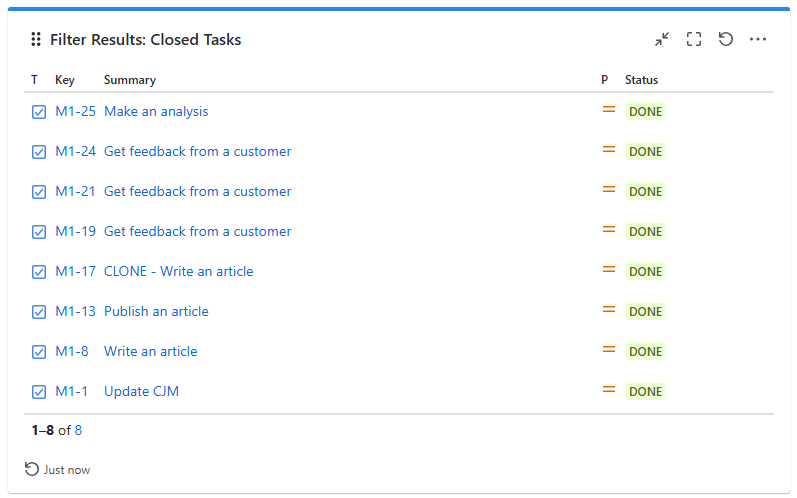Open the 'Make an analysis' issue
Screen dimensions: 797x498
[x=156, y=112]
